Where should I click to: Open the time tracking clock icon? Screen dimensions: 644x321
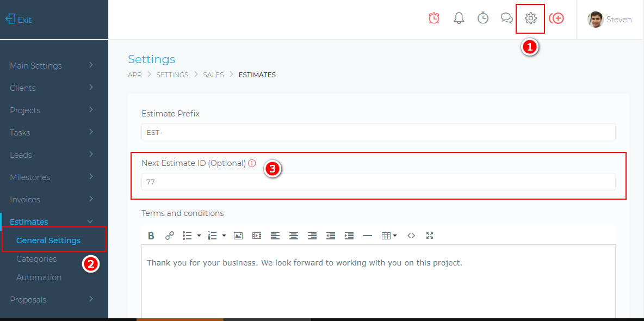coord(483,18)
